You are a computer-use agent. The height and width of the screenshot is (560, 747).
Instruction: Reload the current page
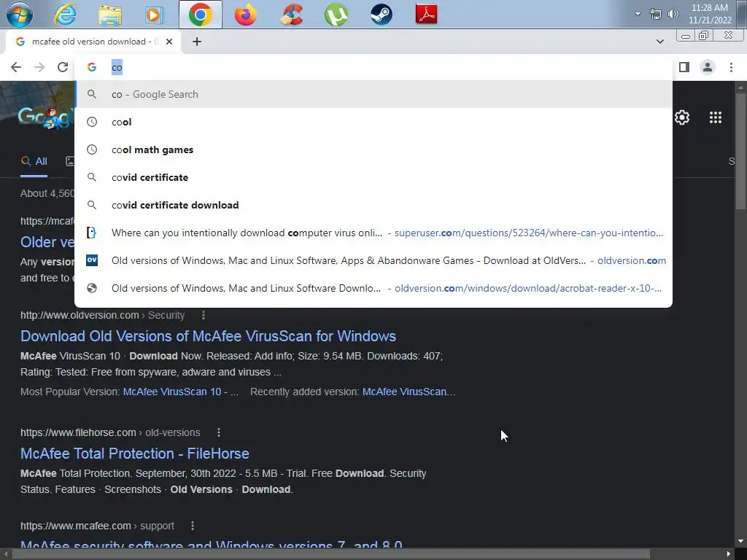click(63, 67)
